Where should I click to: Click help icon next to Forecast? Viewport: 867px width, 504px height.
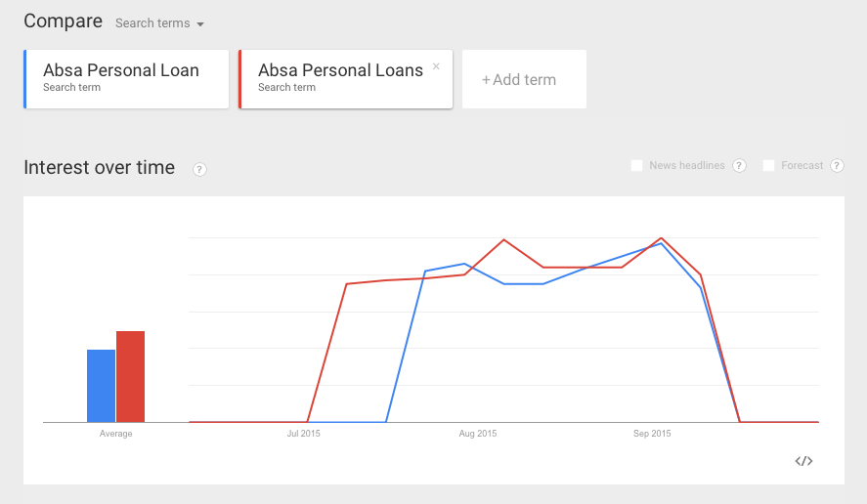point(837,166)
